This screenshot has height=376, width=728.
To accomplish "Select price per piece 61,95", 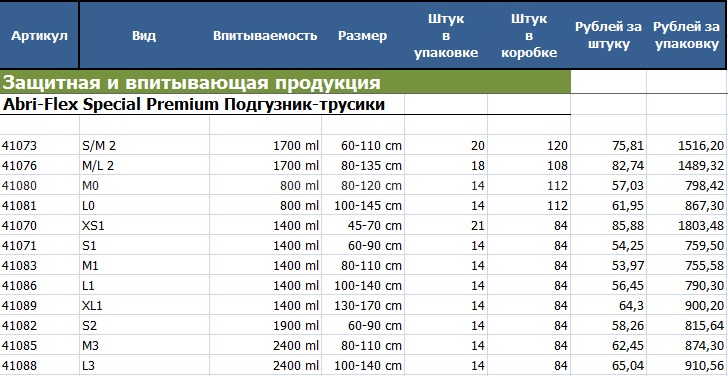I will [608, 206].
